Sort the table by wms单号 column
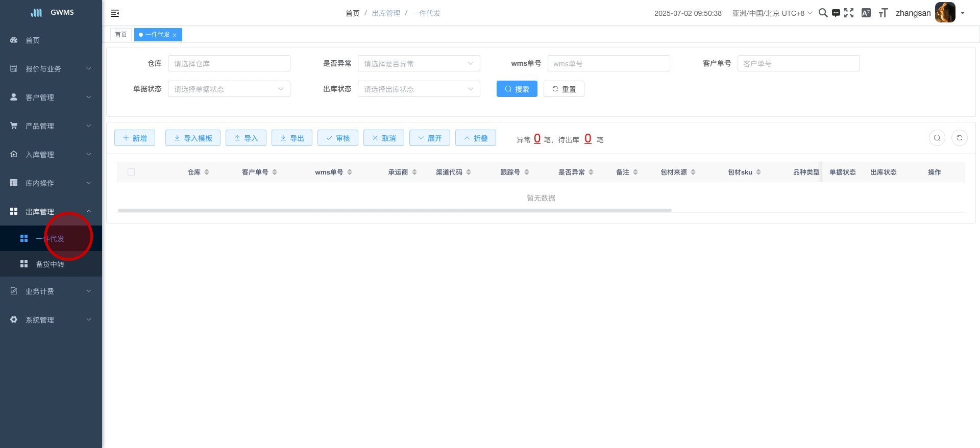 click(350, 172)
